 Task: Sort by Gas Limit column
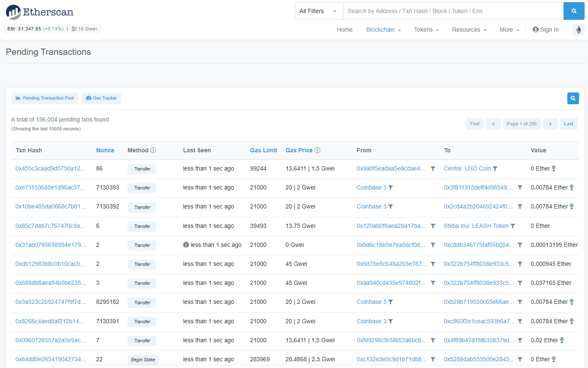point(263,150)
